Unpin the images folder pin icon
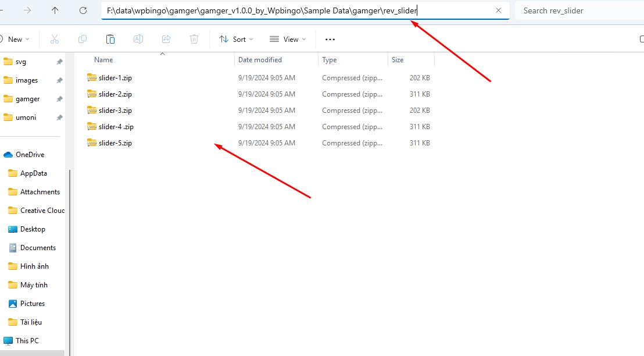 59,80
